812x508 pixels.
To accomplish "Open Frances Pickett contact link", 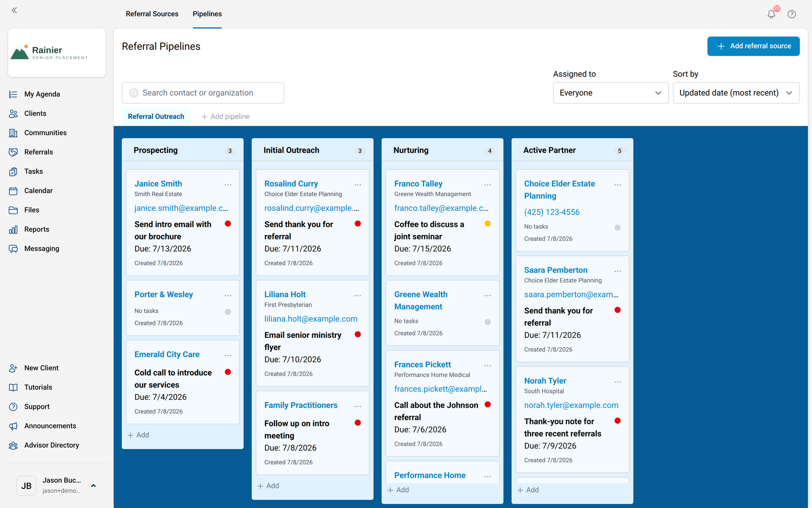I will (x=422, y=365).
